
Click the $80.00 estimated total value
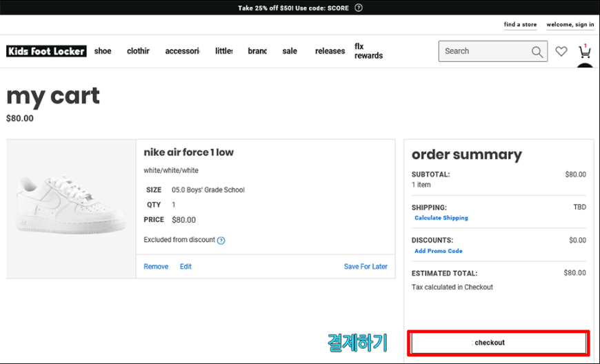tap(574, 273)
